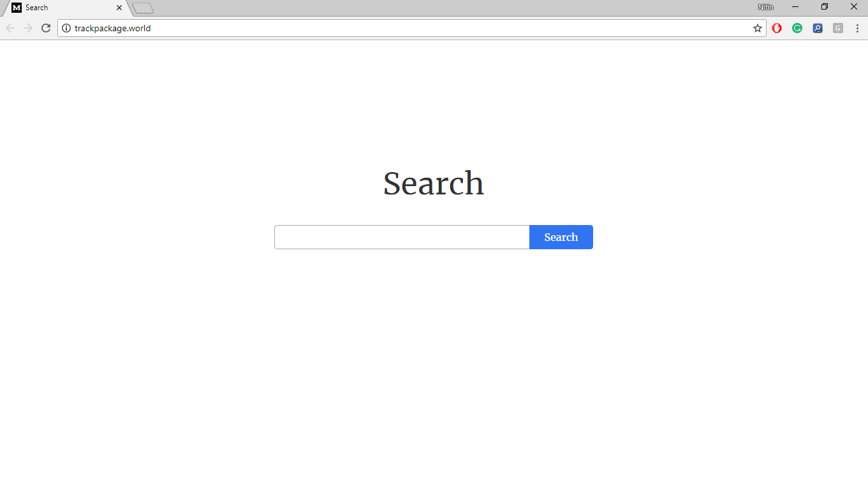Open the Nitin profile switcher

coord(765,7)
